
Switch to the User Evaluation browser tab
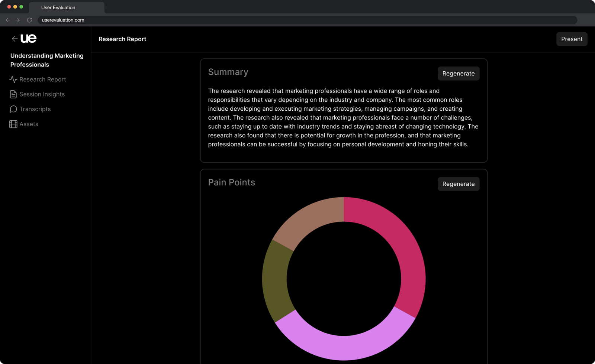click(58, 7)
